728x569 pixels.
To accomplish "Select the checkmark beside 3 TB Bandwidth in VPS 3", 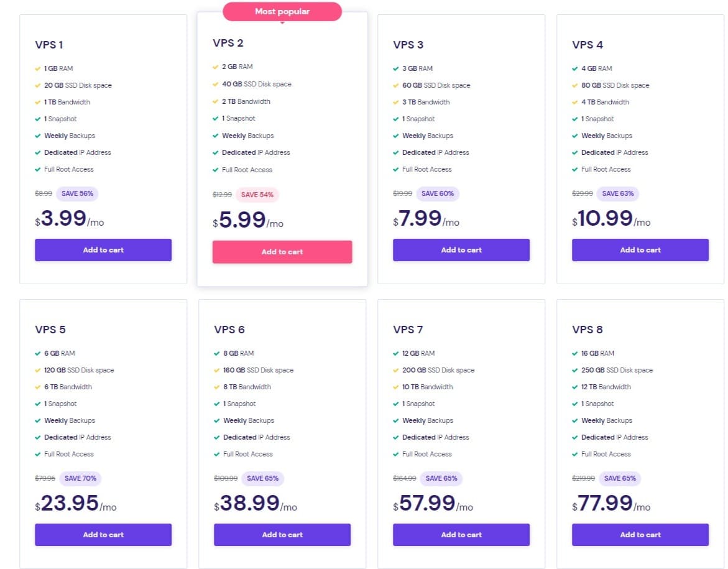I will (396, 102).
